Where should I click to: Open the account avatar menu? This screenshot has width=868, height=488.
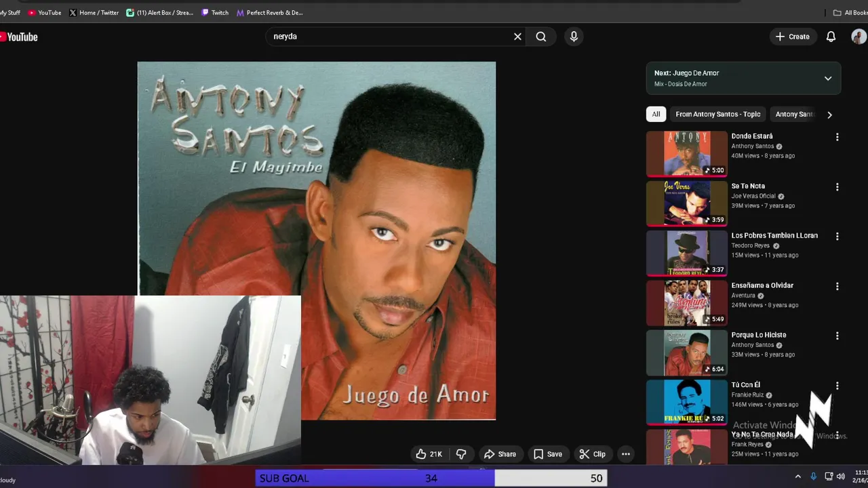click(859, 37)
